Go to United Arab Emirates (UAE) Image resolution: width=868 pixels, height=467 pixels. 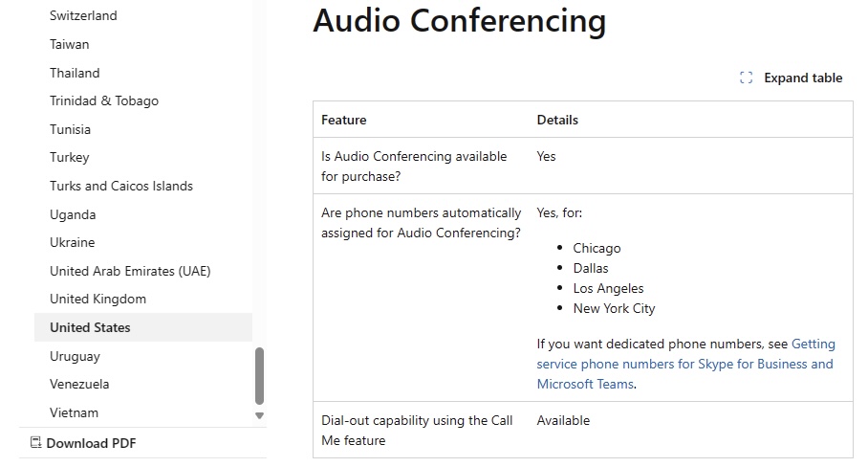pos(130,271)
